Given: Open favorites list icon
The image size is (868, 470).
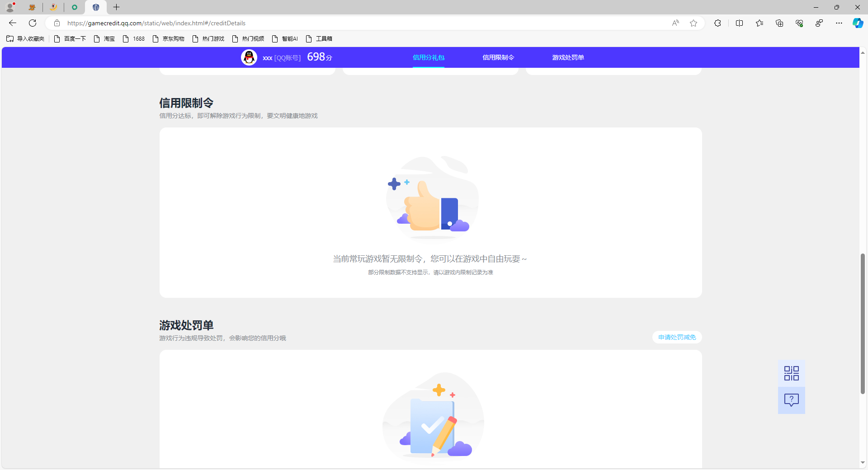Looking at the screenshot, I should point(759,23).
